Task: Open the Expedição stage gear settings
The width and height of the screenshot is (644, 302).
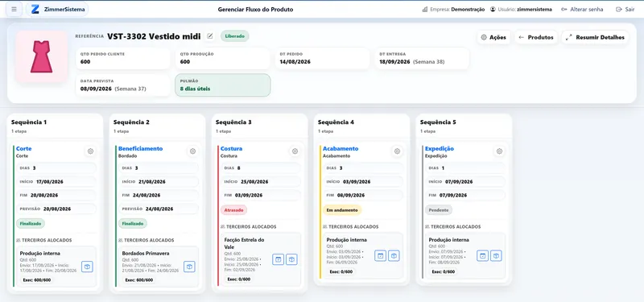Action: [x=499, y=151]
